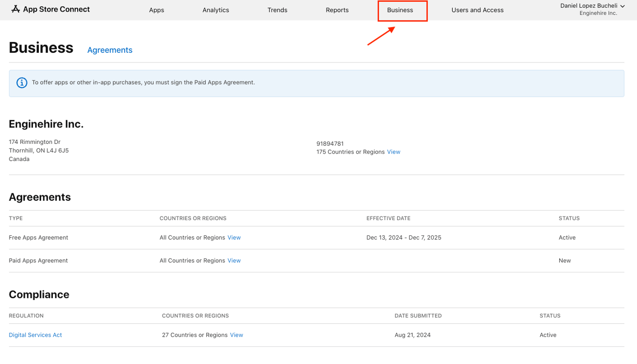Click the Active status of Free Apps Agreement

[x=567, y=237]
